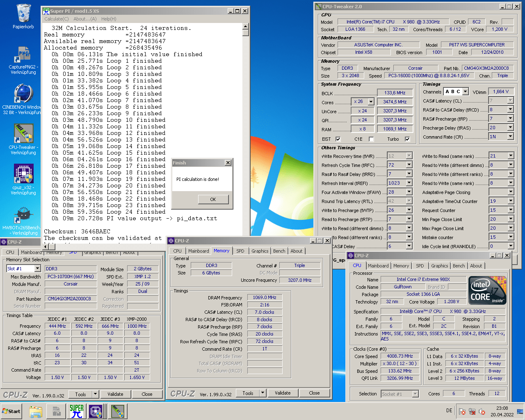Switch to SPD tab in middle CPU-Z

(x=240, y=251)
